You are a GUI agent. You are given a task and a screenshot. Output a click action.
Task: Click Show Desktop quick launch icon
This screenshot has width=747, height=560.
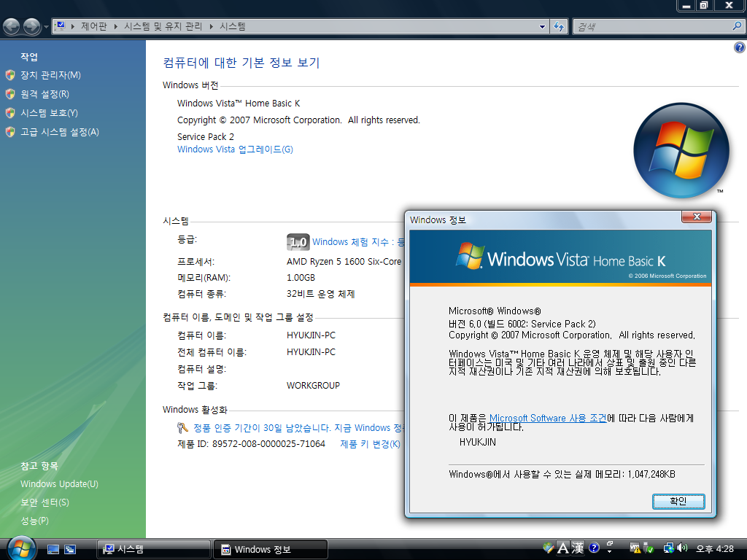point(53,549)
